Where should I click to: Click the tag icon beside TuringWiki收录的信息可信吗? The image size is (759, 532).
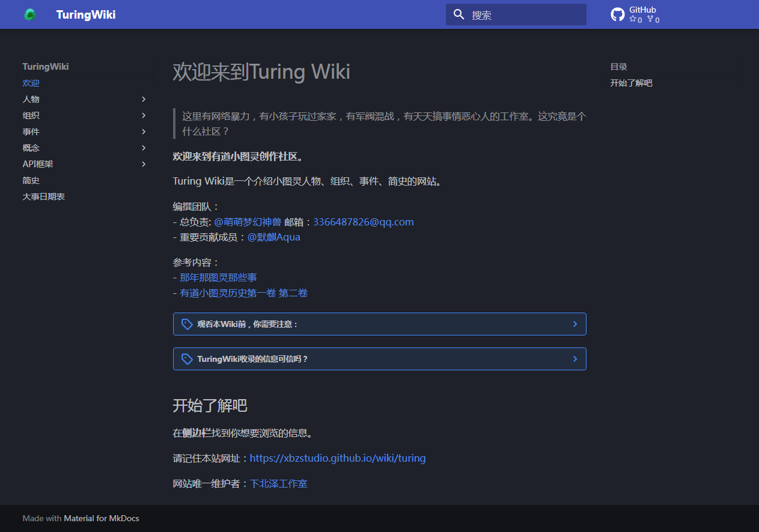pos(187,359)
